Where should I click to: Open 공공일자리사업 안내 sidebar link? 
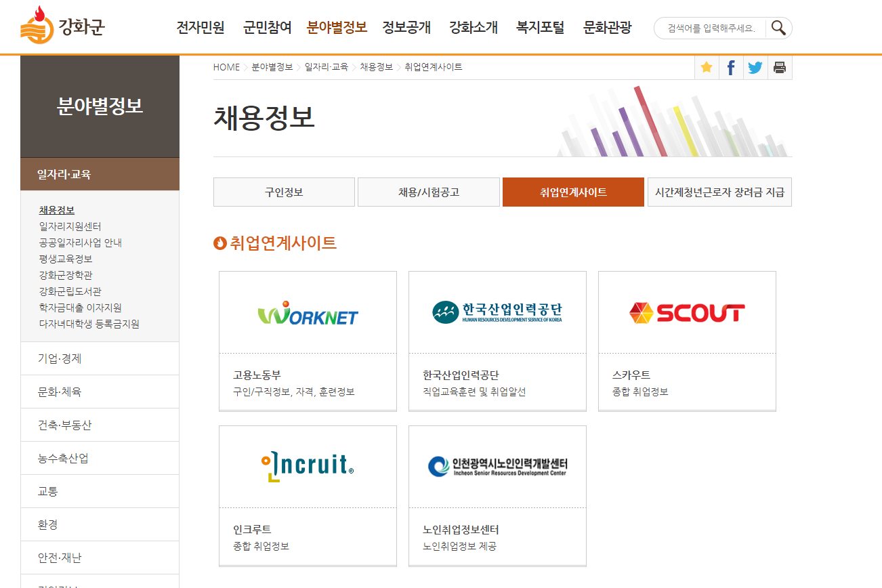tap(81, 243)
